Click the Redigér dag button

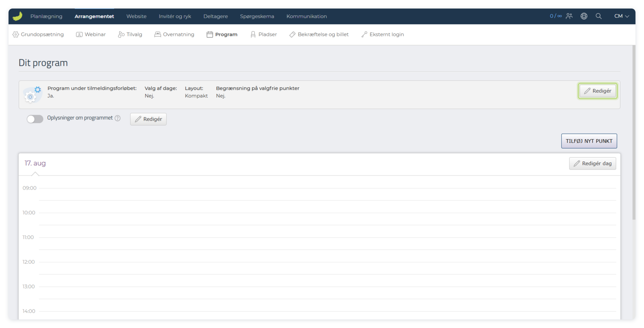(x=592, y=163)
